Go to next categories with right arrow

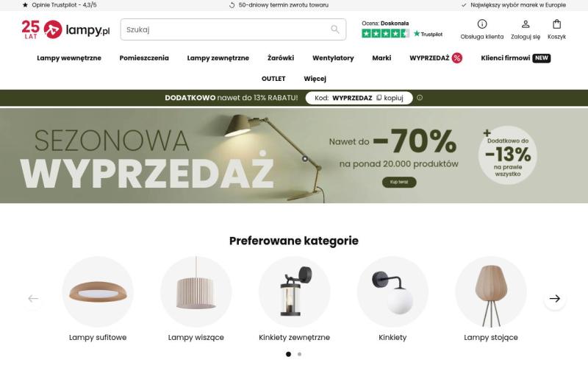555,299
